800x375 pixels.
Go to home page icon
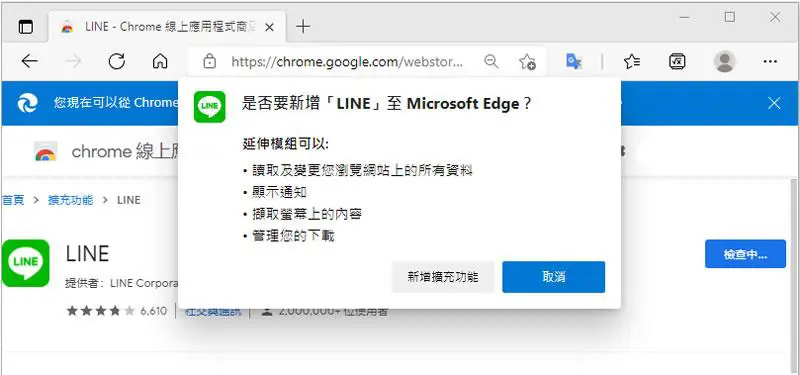pyautogui.click(x=160, y=62)
